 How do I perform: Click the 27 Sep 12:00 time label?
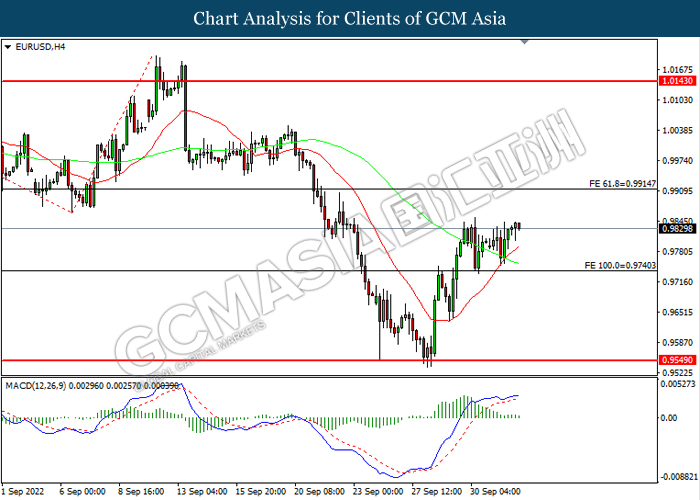pos(437,492)
